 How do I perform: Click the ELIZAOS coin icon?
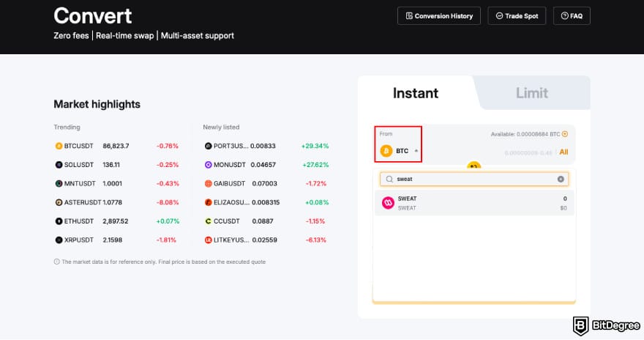209,202
